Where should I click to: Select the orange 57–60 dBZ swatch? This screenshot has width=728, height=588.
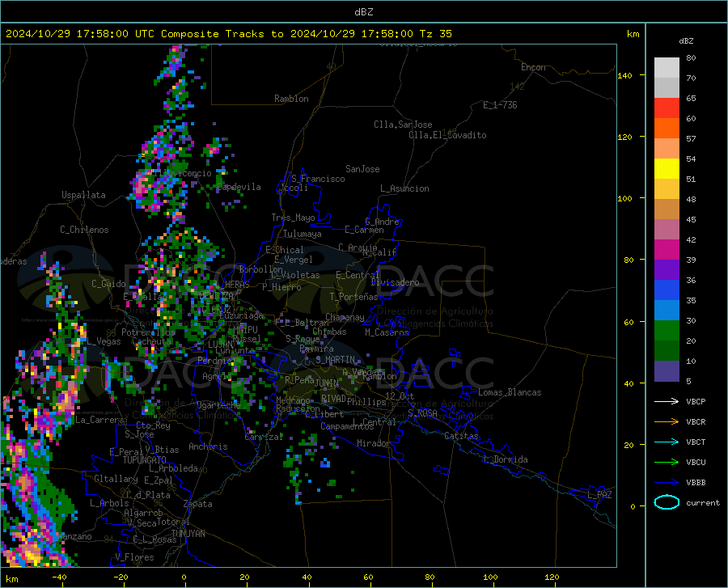667,129
